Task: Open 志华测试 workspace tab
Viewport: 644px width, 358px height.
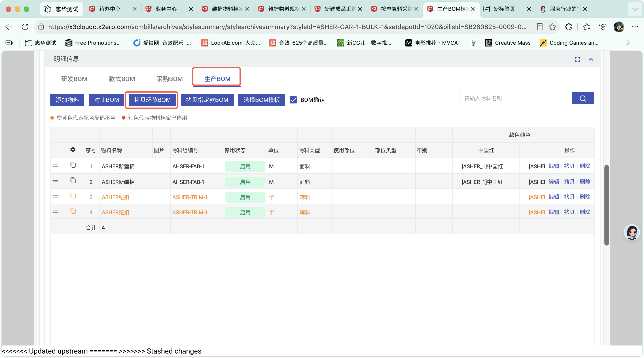Action: tap(61, 9)
